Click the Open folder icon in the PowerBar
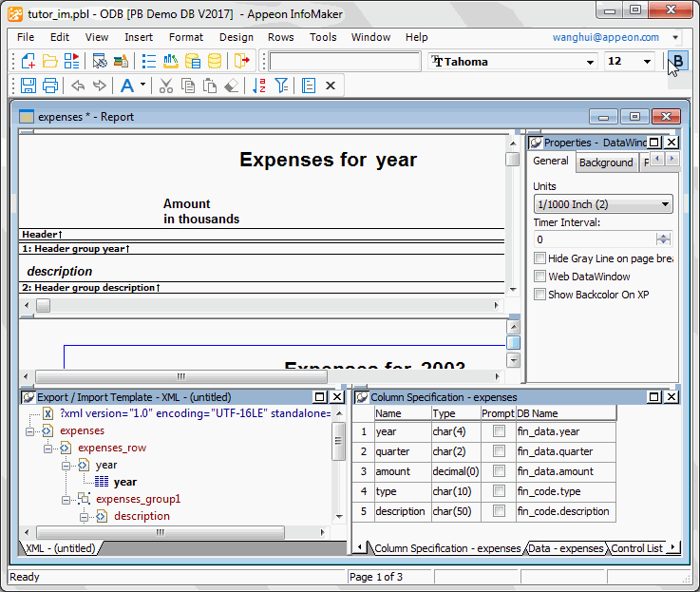The height and width of the screenshot is (592, 700). [x=50, y=61]
